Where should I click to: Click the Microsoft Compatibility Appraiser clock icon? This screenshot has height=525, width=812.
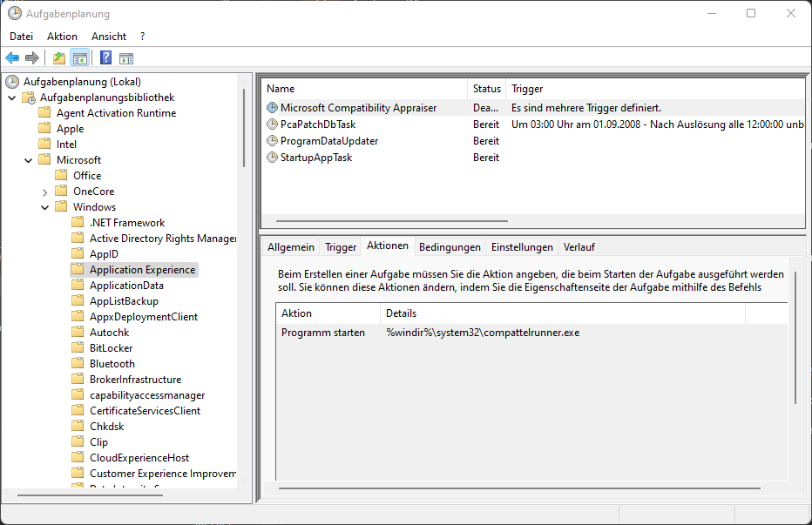[x=272, y=108]
